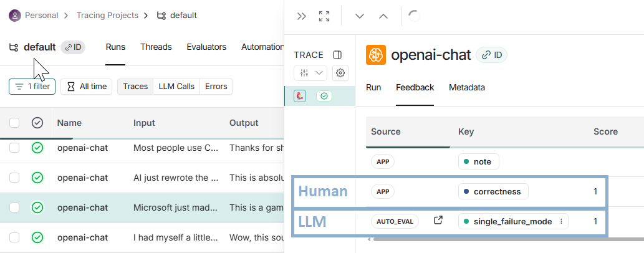Click the note feedback key tag
Viewport: 644px width, 253px height.
click(x=479, y=162)
